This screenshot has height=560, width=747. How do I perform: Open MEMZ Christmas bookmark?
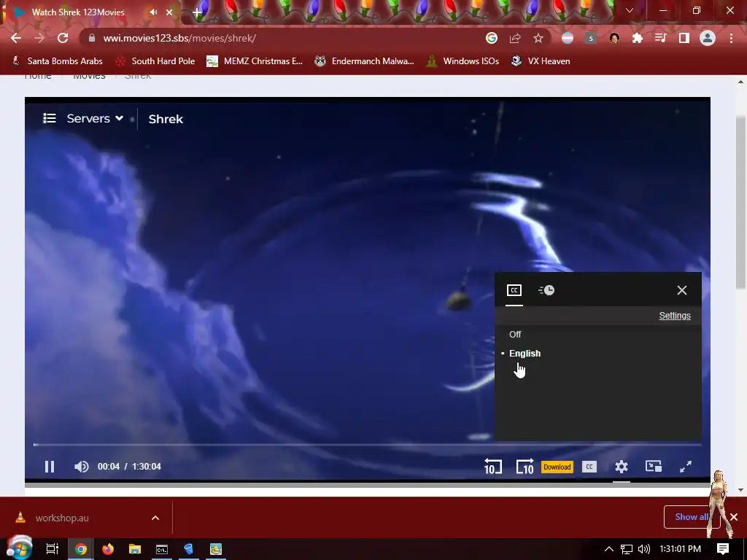pos(255,61)
